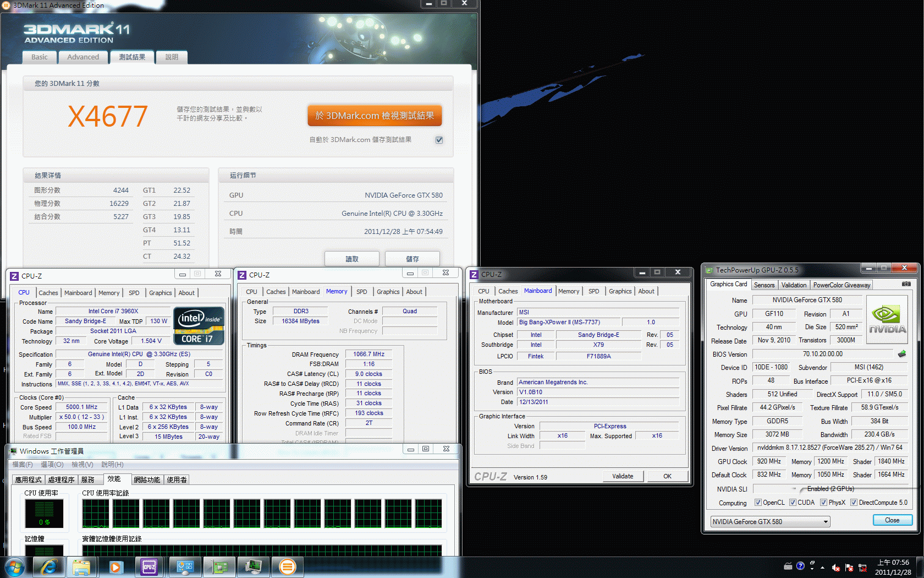Viewport: 924px width, 578px height.
Task: Save BIOS using the GPU-Z chip icon
Action: click(902, 353)
